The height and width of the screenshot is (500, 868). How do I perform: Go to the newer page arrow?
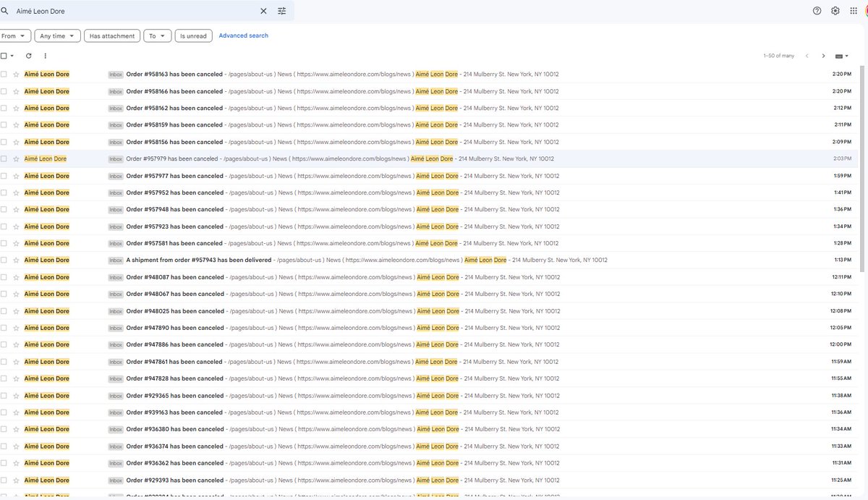(x=807, y=56)
